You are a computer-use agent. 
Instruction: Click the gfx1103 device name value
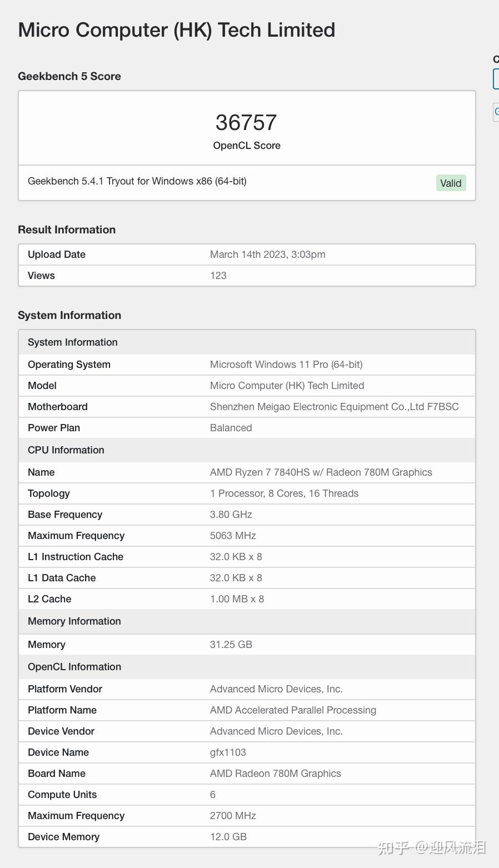228,752
